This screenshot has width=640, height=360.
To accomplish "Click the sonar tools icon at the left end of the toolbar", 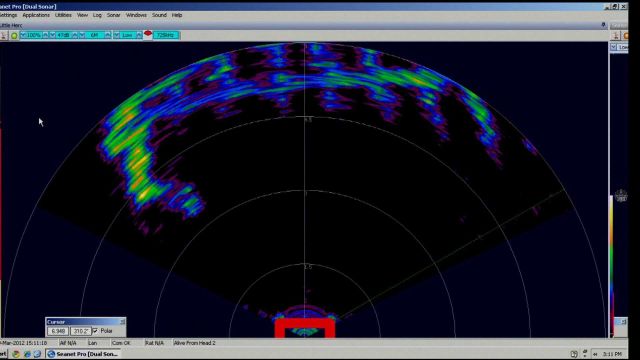I will point(4,36).
